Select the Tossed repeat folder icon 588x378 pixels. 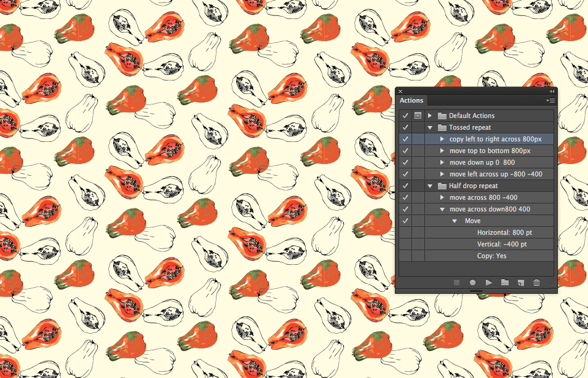pos(442,127)
